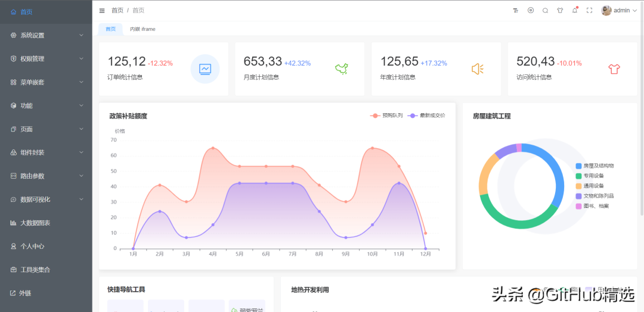Screen dimensions: 644x312
Task: Expand the 权限管理 sidebar menu
Action: point(46,59)
